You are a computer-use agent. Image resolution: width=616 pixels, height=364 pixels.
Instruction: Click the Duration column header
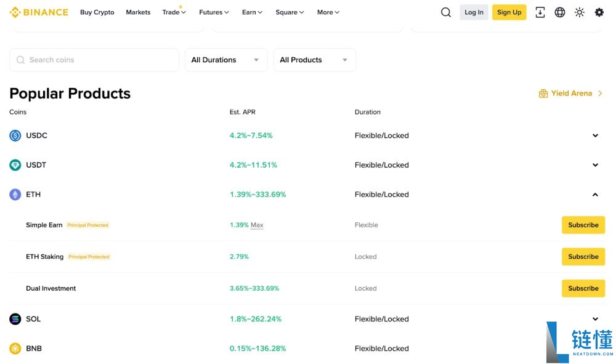[367, 112]
